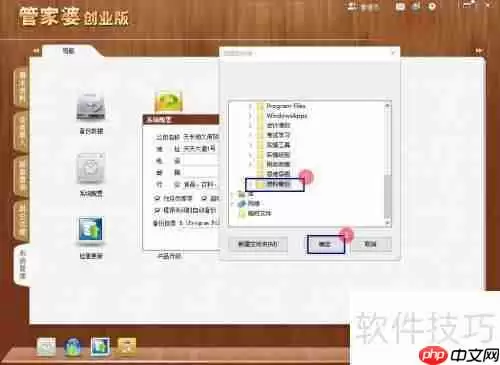Click the folder icon beside WindowsApps

260,116
